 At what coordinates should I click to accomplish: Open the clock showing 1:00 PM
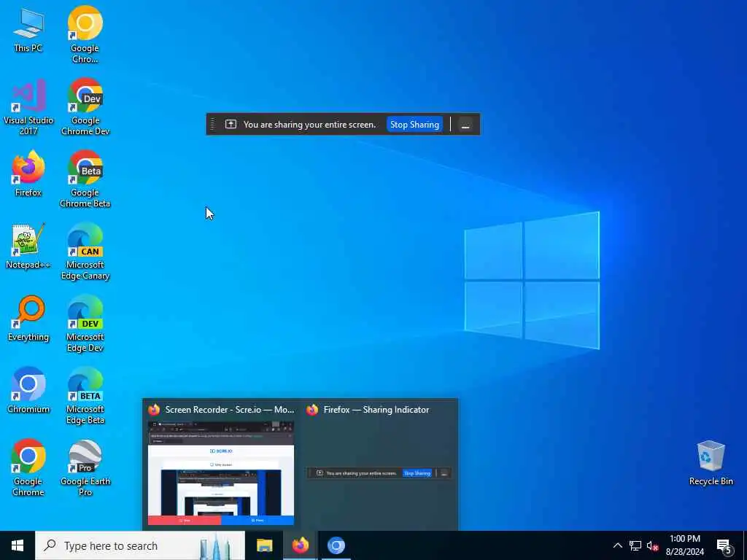pos(684,545)
